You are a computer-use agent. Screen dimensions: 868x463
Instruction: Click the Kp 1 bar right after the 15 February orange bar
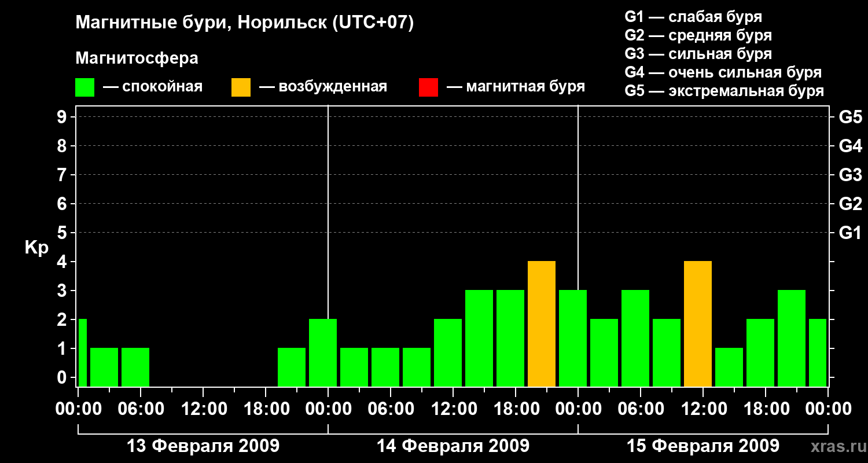click(729, 368)
